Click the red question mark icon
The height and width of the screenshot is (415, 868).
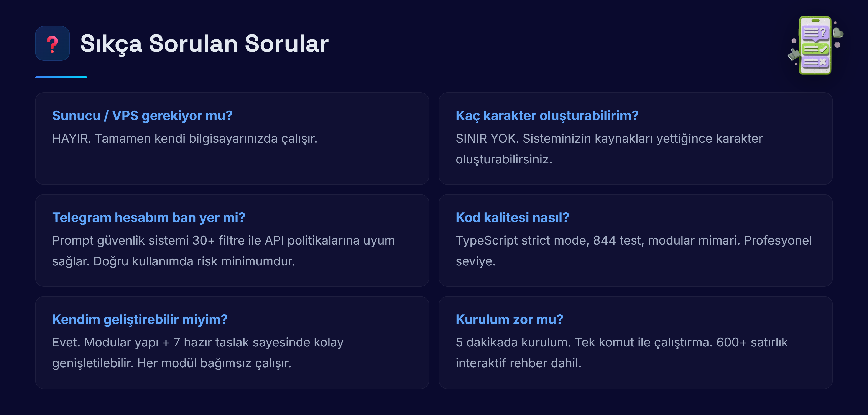pos(52,44)
